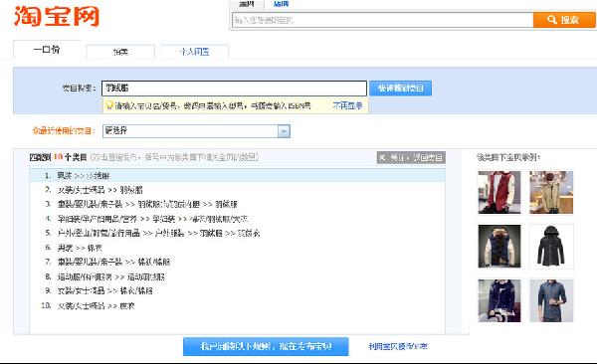Image resolution: width=597 pixels, height=364 pixels.
Task: Click the blue 快速找到类目 button
Action: click(401, 89)
